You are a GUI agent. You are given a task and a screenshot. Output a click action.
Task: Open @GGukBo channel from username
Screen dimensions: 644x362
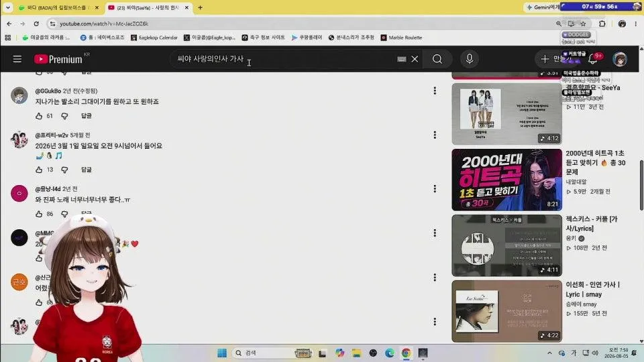pos(48,90)
